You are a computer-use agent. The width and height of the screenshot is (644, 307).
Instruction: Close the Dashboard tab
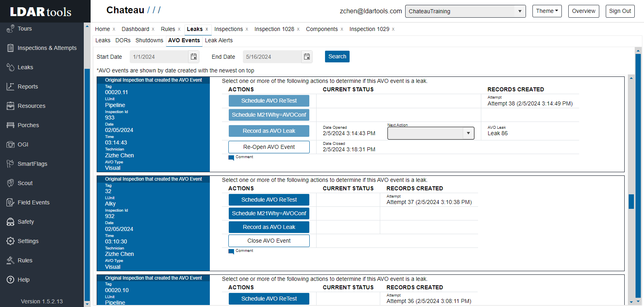click(153, 29)
